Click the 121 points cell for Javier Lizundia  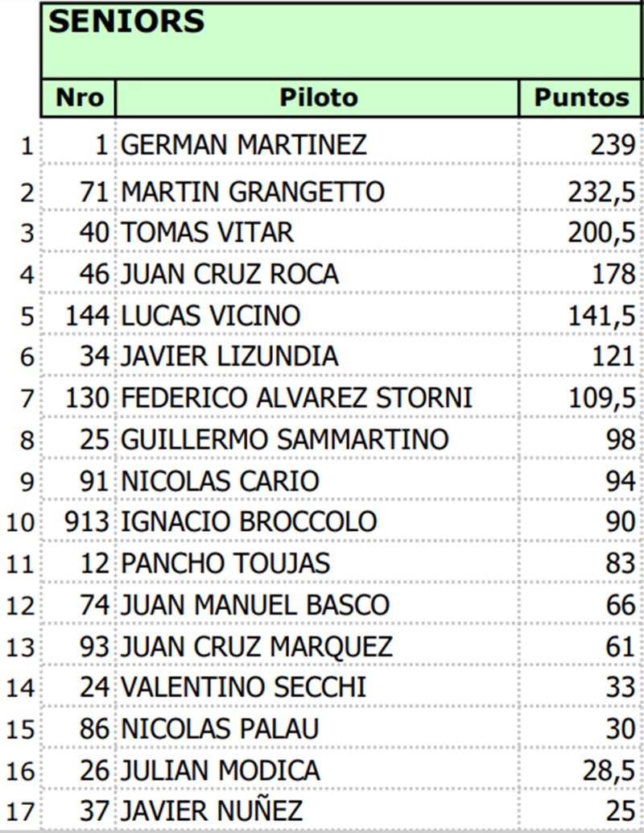[x=612, y=356]
